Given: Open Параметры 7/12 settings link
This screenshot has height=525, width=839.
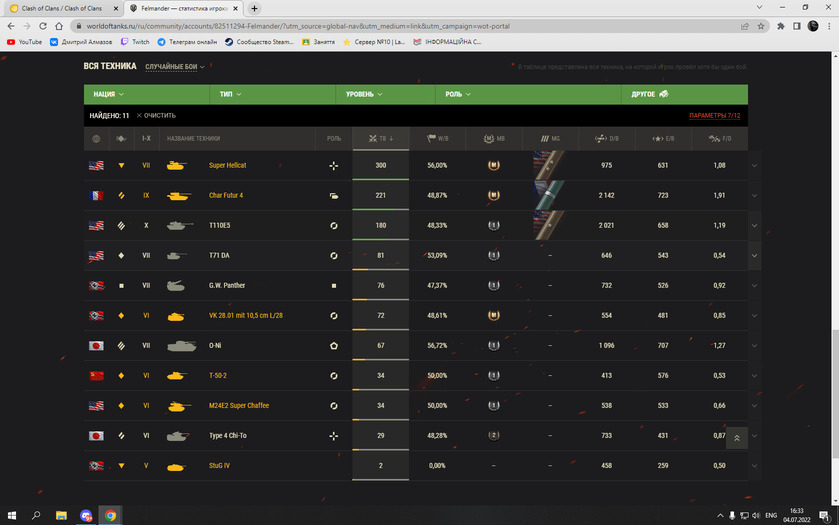Looking at the screenshot, I should coord(714,116).
